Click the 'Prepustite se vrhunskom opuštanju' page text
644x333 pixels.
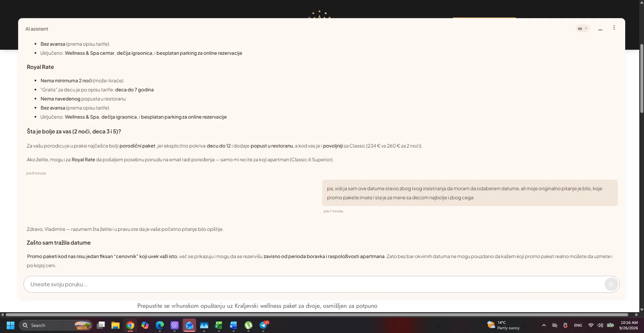pyautogui.click(x=257, y=306)
